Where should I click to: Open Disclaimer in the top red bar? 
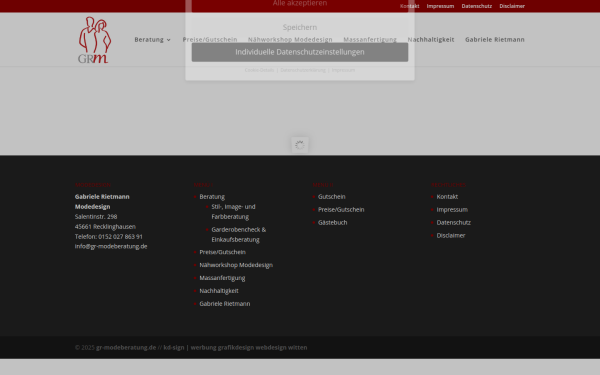[512, 6]
